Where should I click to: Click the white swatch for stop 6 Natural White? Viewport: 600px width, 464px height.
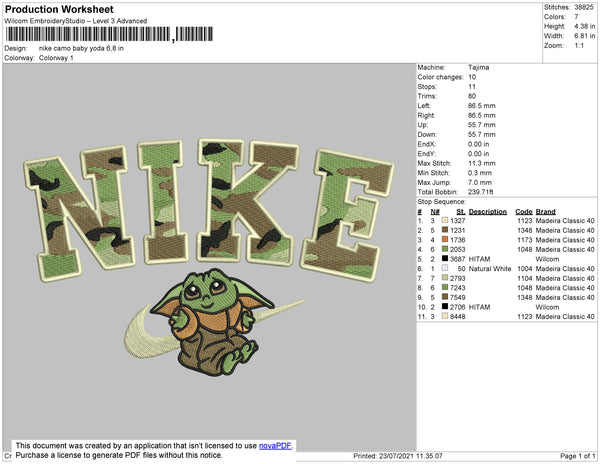point(445,269)
